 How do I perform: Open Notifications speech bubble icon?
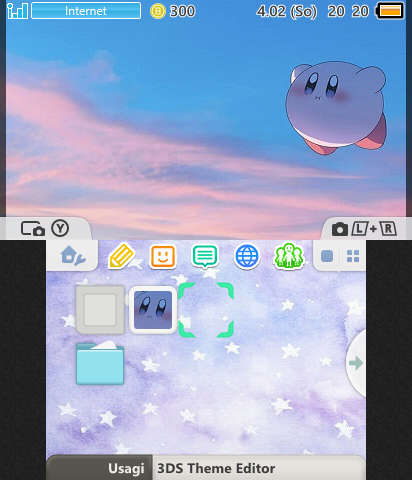point(205,256)
